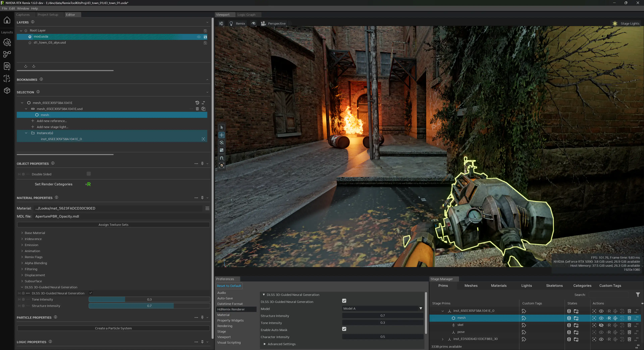The width and height of the screenshot is (644, 350).
Task: Select the viewport arrow selection tool
Action: pyautogui.click(x=222, y=127)
